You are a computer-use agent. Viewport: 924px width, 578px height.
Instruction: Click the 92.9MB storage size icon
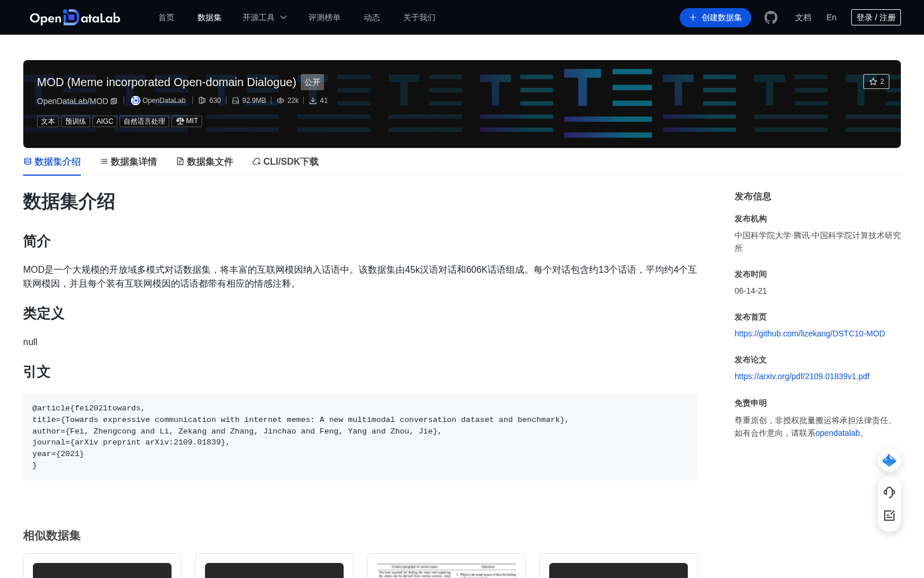(236, 101)
